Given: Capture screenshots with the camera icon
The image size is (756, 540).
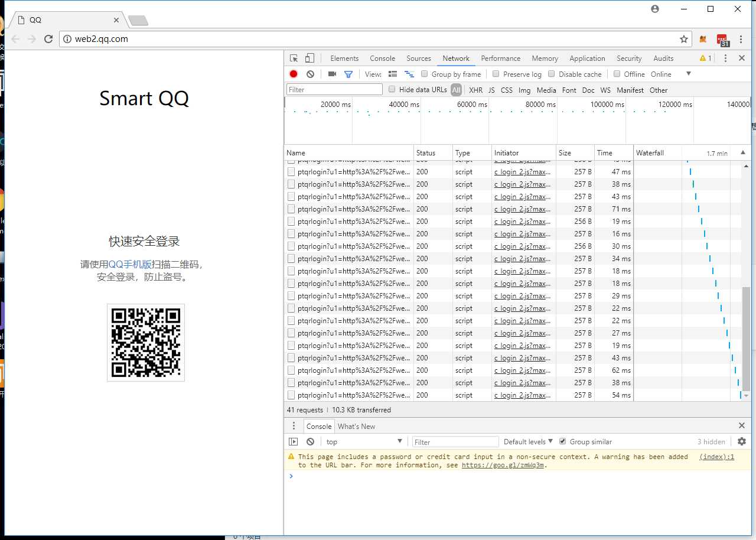Looking at the screenshot, I should coord(332,74).
